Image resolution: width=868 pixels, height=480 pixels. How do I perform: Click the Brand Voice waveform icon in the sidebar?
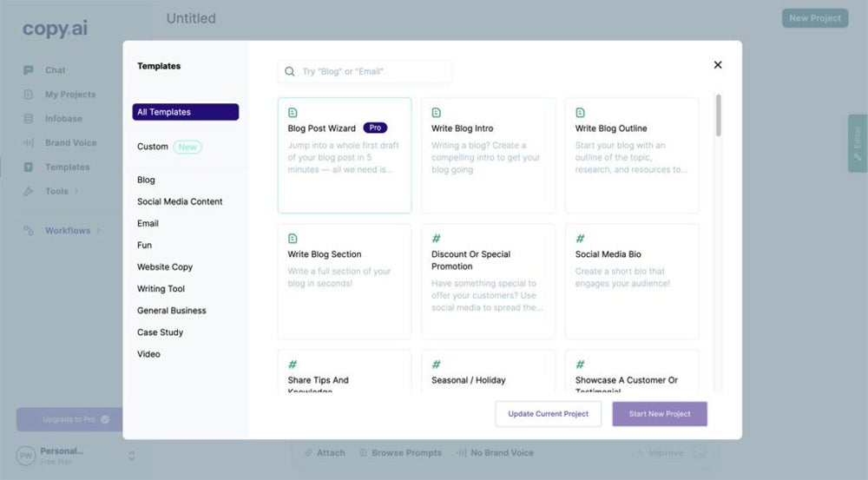29,143
